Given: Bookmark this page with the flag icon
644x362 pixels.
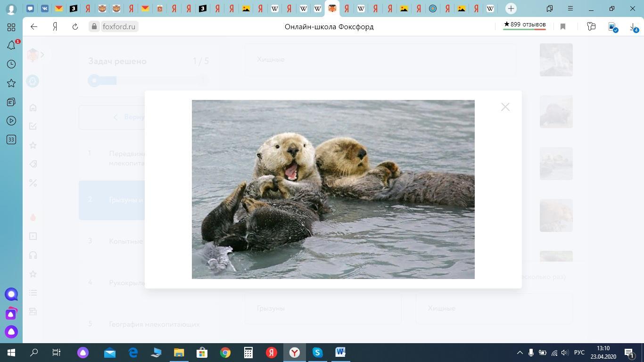Looking at the screenshot, I should (562, 27).
